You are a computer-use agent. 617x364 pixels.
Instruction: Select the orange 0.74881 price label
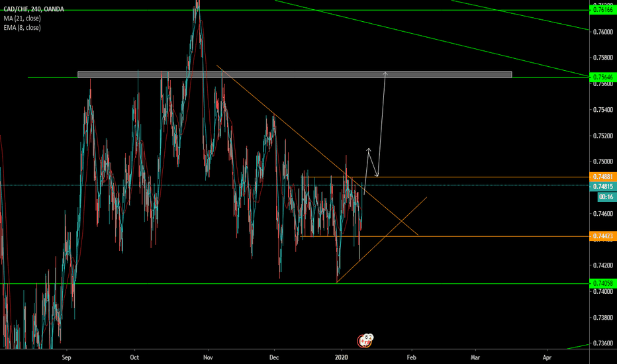click(x=602, y=177)
